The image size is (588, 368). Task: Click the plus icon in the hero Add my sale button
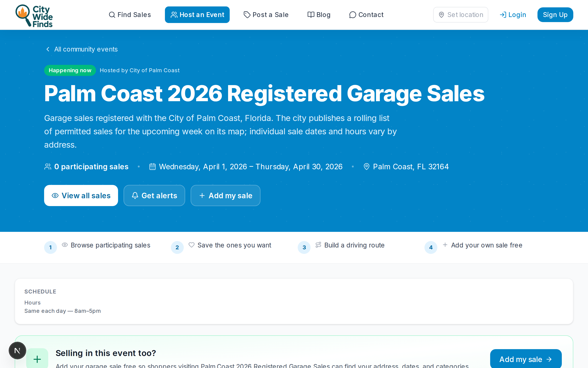pos(202,195)
